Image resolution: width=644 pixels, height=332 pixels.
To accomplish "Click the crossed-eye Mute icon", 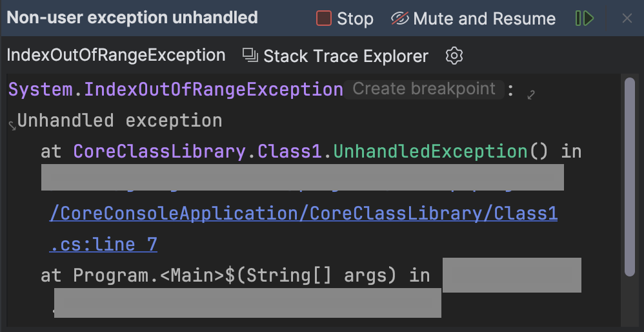I will point(400,19).
